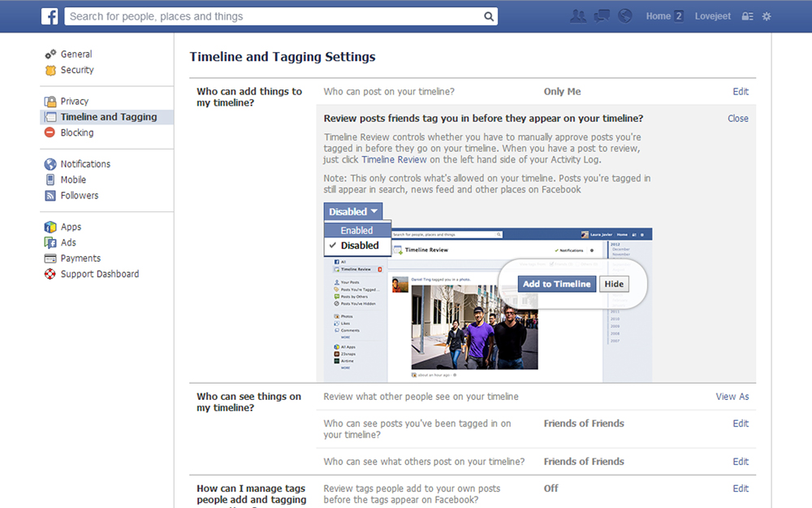
Task: Click "Friends of Friends" for others' posts
Action: (x=584, y=462)
